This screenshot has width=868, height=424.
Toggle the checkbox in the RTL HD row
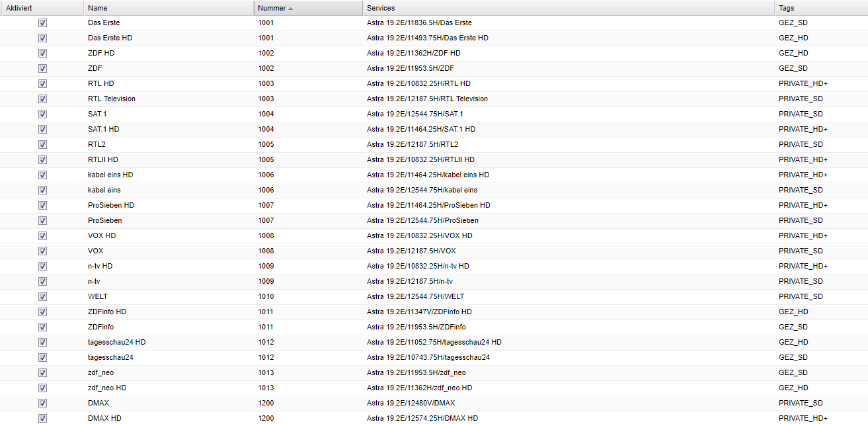pyautogui.click(x=42, y=83)
